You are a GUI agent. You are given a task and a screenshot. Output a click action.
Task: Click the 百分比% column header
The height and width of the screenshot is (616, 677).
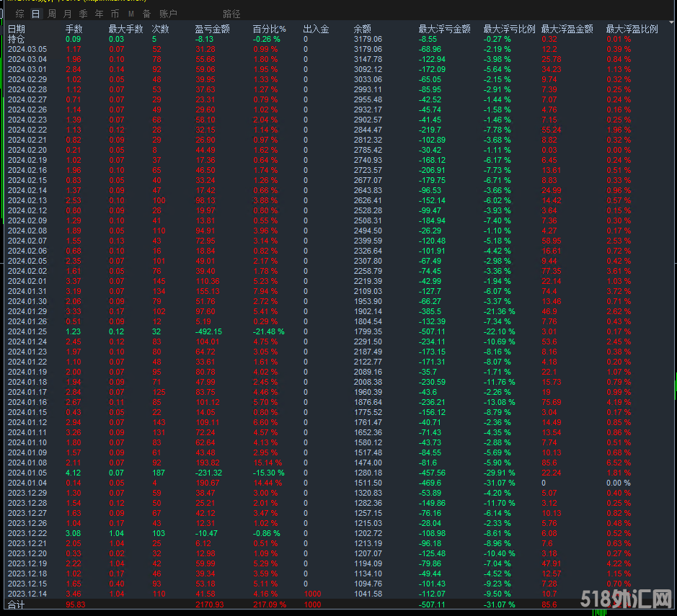point(269,29)
